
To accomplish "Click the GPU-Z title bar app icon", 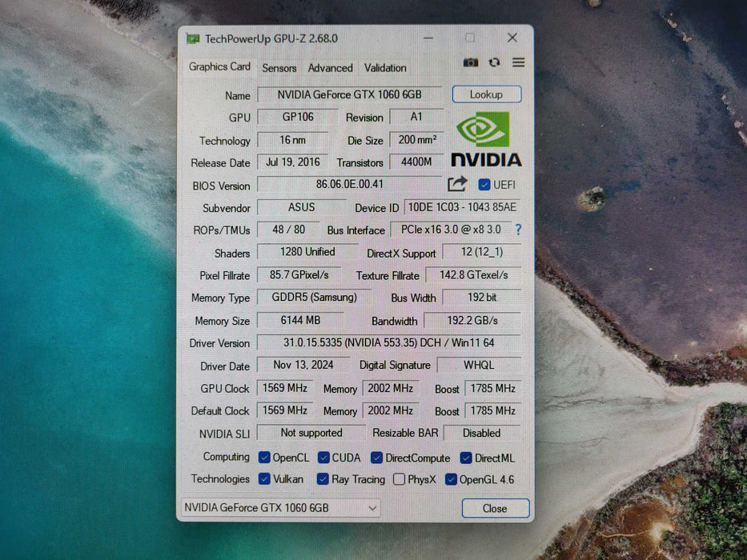I will 192,38.
